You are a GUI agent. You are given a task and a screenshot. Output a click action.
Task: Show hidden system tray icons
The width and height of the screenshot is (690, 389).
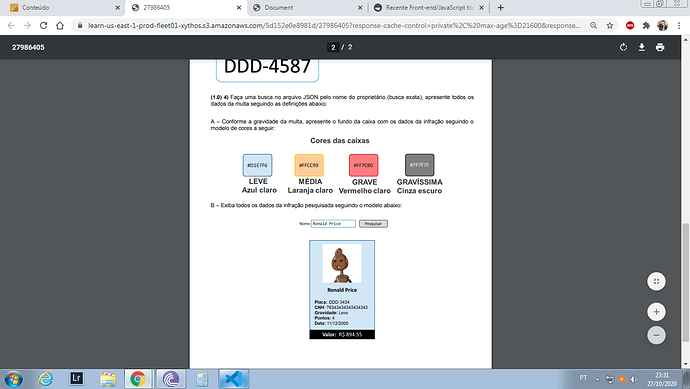(x=597, y=379)
